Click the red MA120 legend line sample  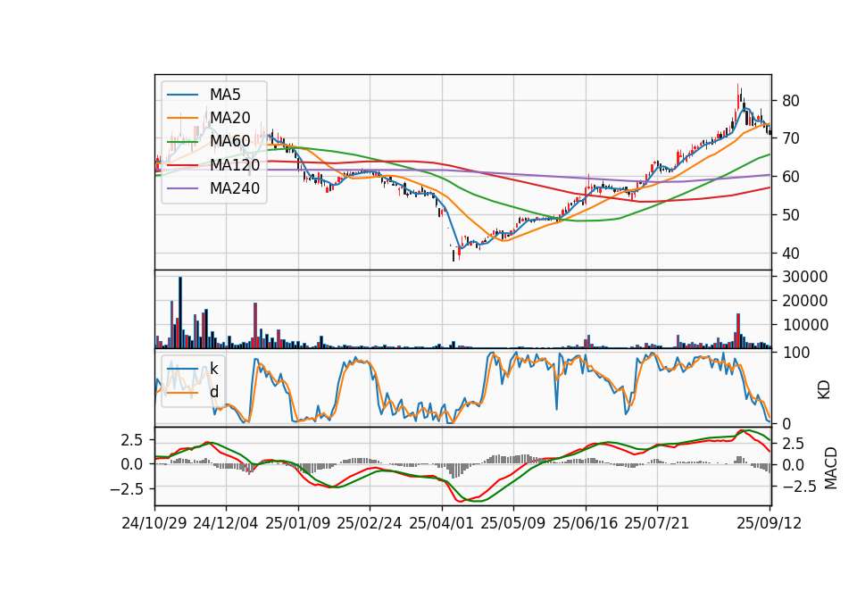click(x=182, y=164)
